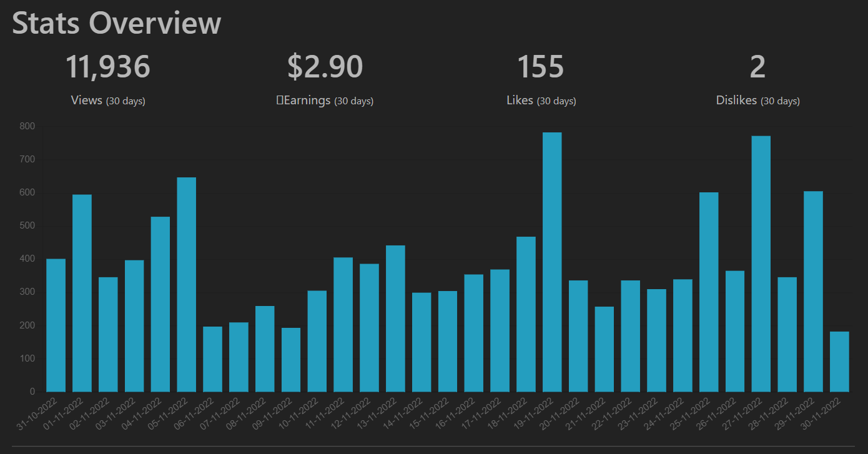
Task: Select the 15-11-2022 views bar
Action: coord(448,342)
